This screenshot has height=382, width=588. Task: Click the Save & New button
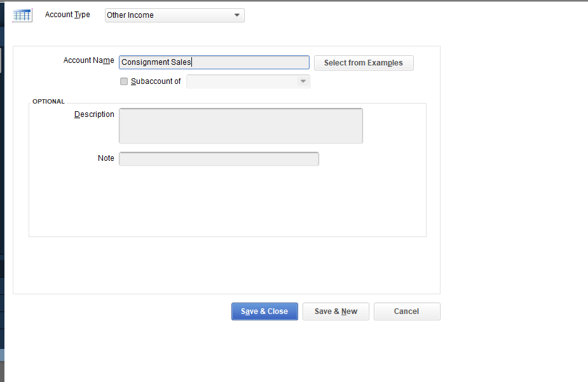336,311
